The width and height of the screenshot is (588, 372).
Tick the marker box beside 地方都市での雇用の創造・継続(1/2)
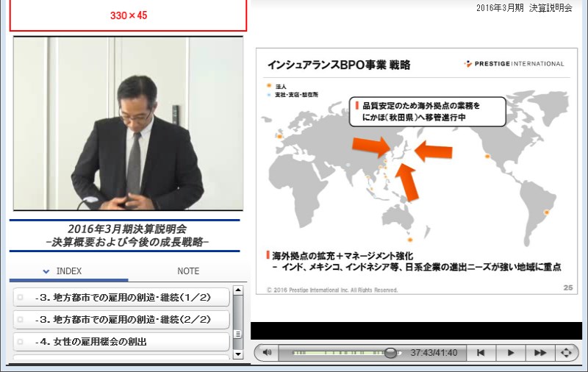pyautogui.click(x=21, y=297)
